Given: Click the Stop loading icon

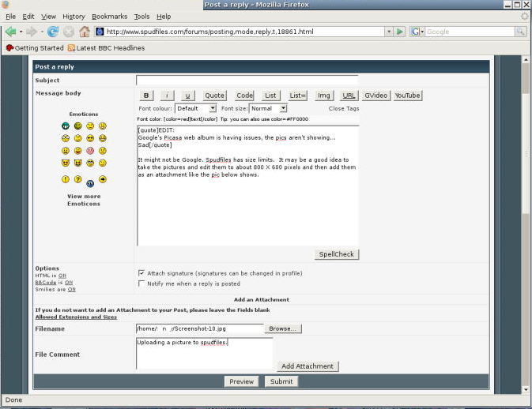Looking at the screenshot, I should (x=68, y=32).
